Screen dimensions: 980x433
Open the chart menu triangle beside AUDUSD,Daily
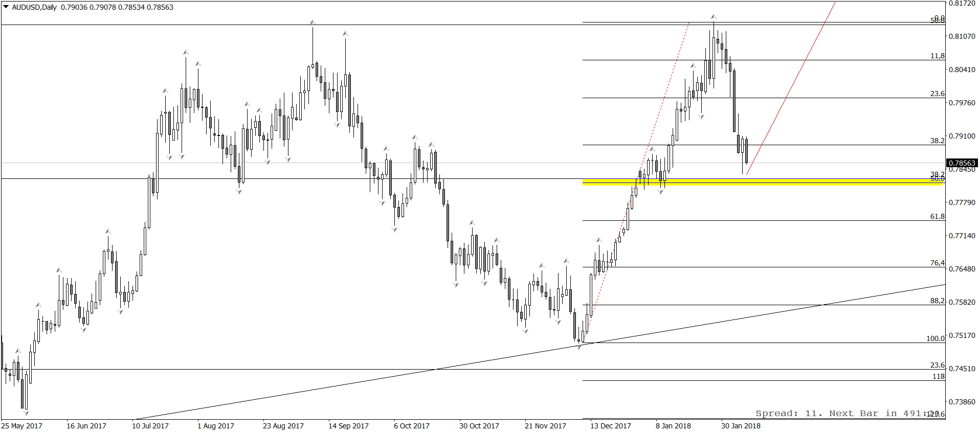click(6, 7)
